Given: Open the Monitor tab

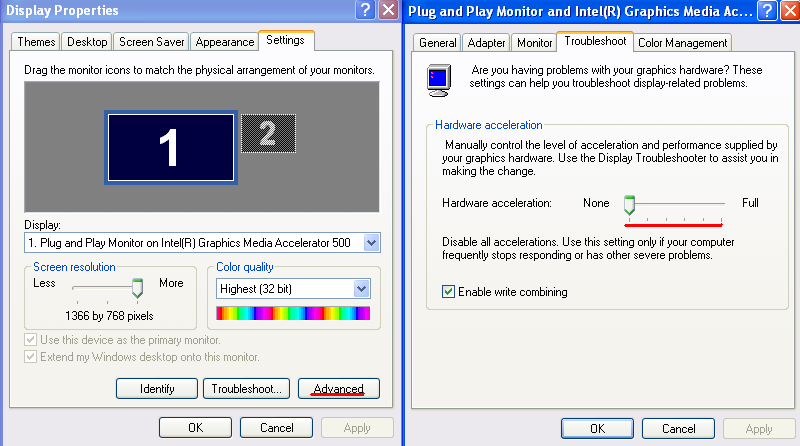Looking at the screenshot, I should [534, 43].
